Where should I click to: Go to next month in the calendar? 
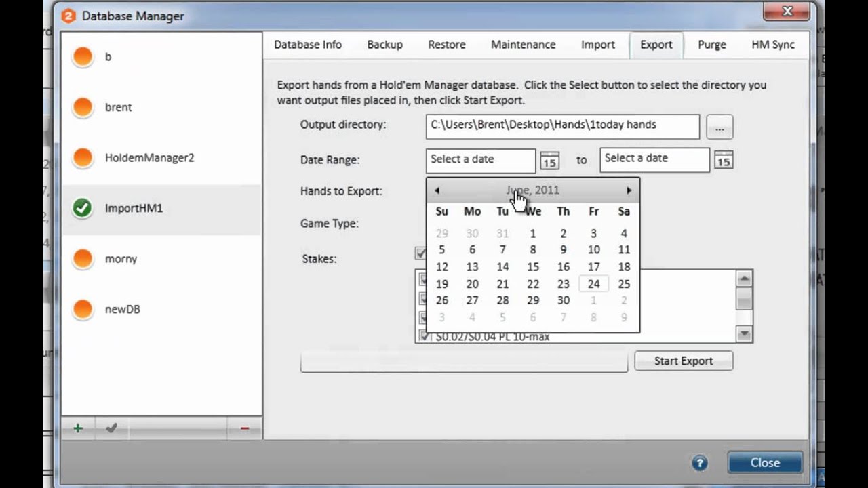[x=629, y=190]
